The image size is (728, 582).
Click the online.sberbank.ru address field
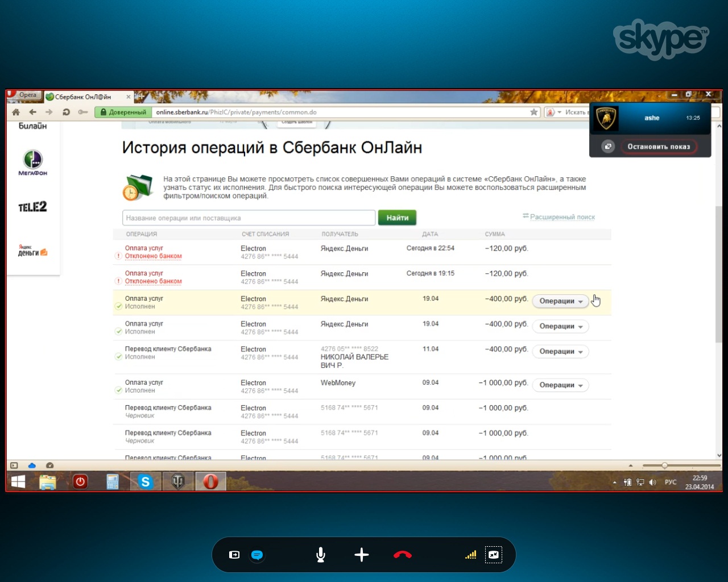(x=341, y=112)
